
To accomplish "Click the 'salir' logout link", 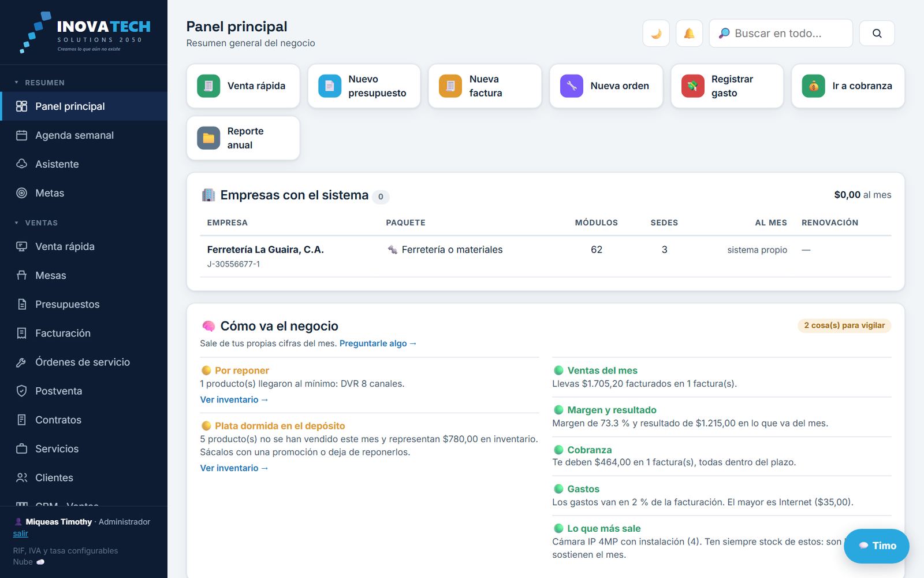I will pos(20,533).
